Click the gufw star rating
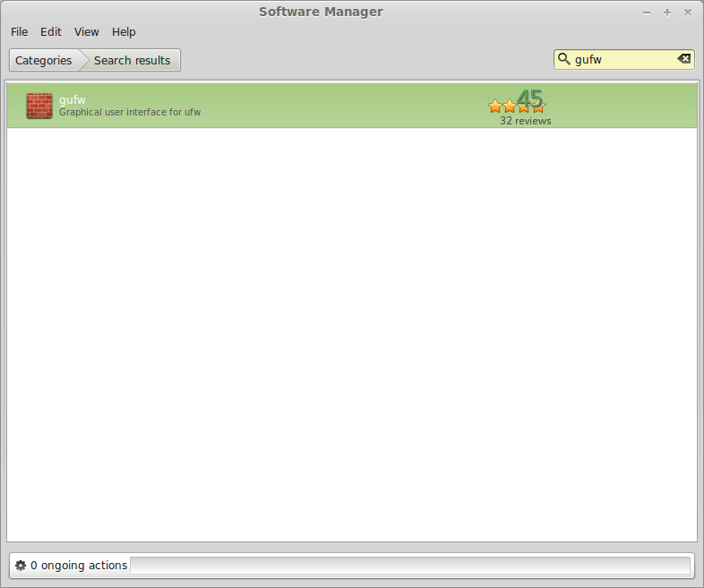This screenshot has height=588, width=704. coord(517,107)
